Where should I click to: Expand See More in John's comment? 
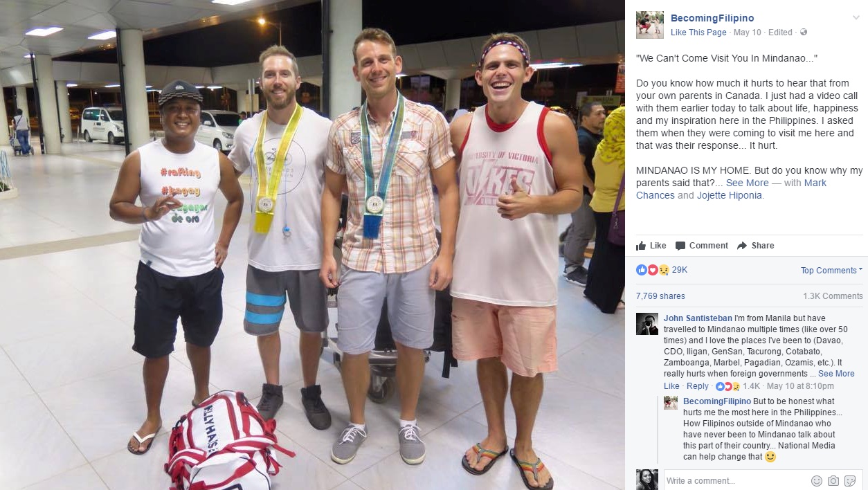coord(836,374)
